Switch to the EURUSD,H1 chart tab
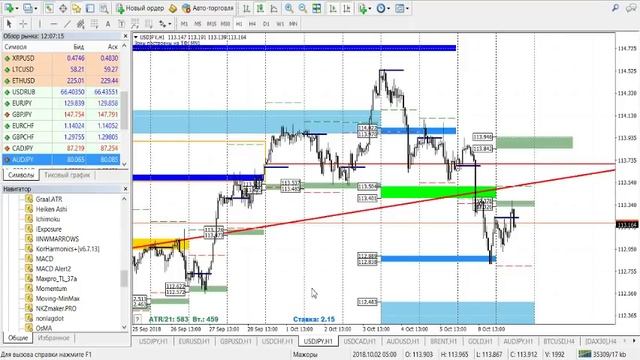Screen dimensions: 640x360 194,341
